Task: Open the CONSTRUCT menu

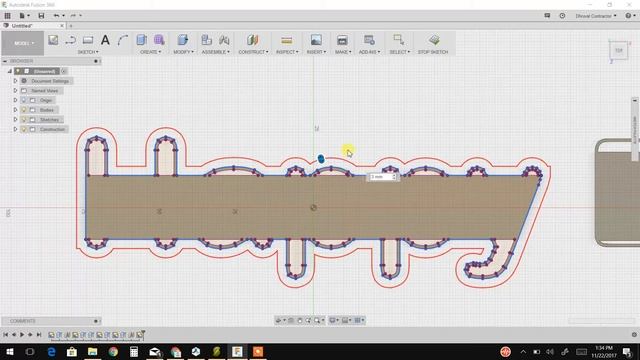Action: click(253, 52)
